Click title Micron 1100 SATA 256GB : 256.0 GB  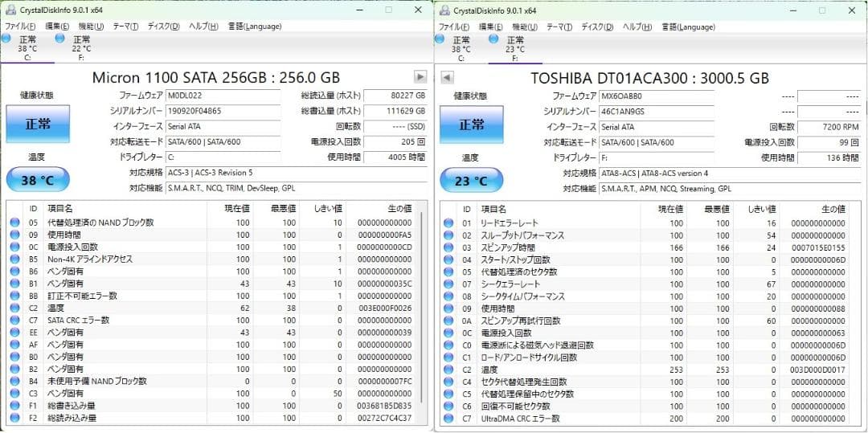[216, 77]
